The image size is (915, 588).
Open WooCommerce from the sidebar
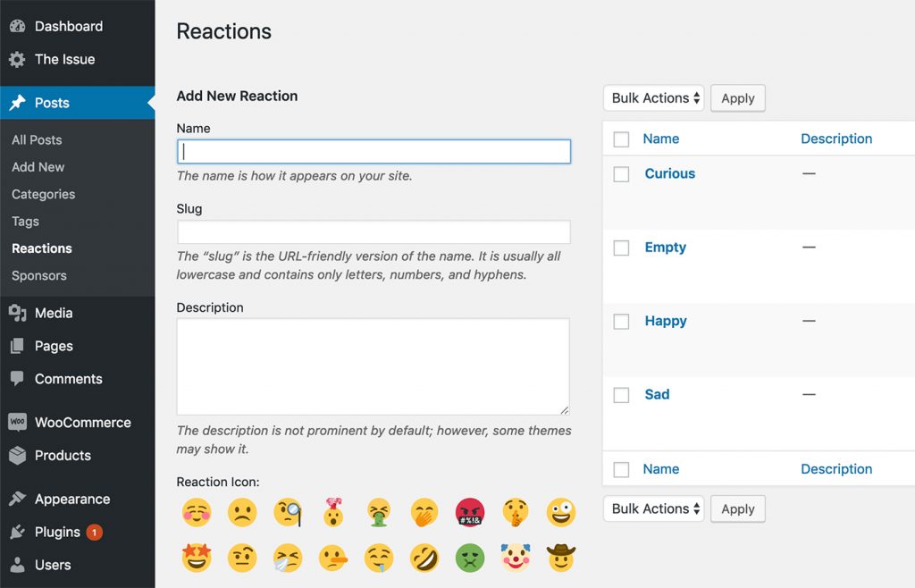coord(82,423)
